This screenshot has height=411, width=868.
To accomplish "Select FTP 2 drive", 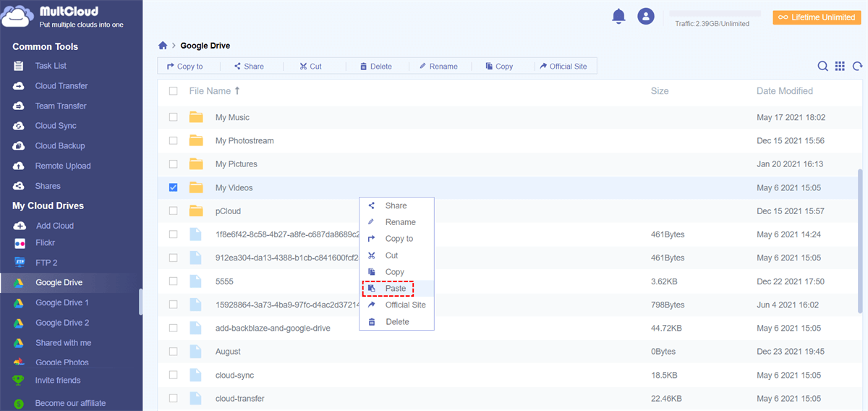I will point(46,263).
